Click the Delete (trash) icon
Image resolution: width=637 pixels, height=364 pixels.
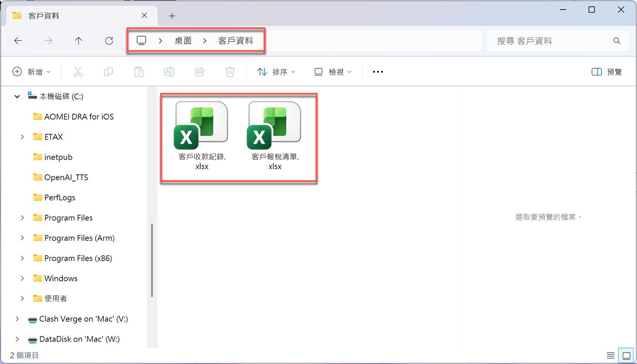[229, 71]
